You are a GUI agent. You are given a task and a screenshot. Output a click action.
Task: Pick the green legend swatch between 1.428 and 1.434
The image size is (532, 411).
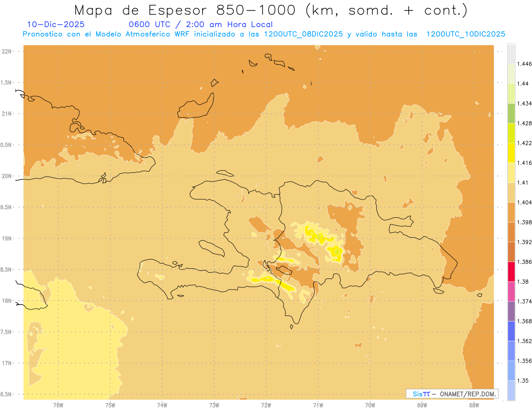(x=511, y=113)
